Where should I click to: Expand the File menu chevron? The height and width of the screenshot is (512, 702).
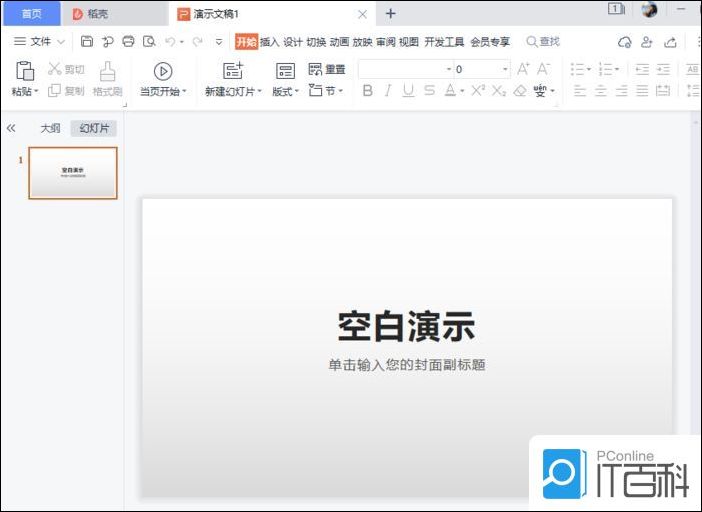(x=61, y=42)
